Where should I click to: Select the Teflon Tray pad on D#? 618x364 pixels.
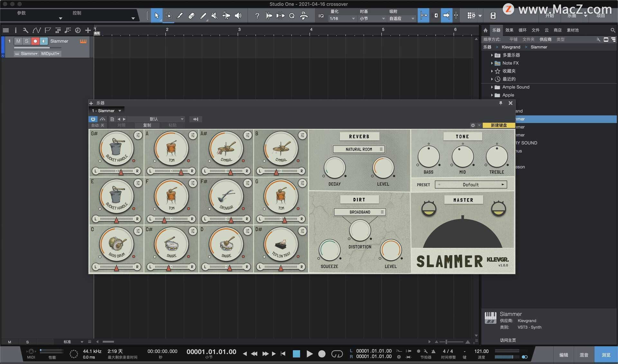281,244
